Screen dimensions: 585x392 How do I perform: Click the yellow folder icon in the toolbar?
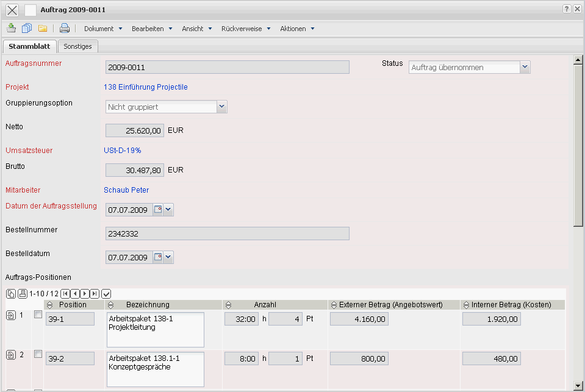pyautogui.click(x=43, y=28)
